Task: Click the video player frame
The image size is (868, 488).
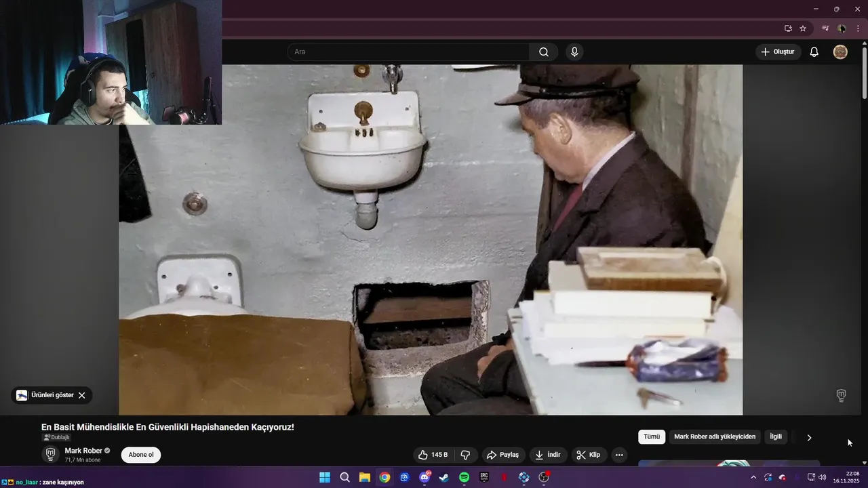Action: pos(431,240)
